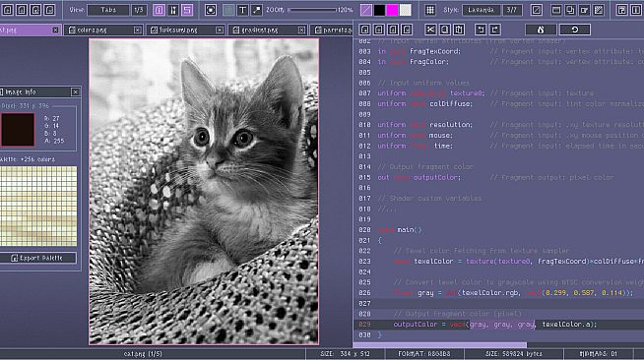Click the diagonal resize arrow icon

pos(256,10)
